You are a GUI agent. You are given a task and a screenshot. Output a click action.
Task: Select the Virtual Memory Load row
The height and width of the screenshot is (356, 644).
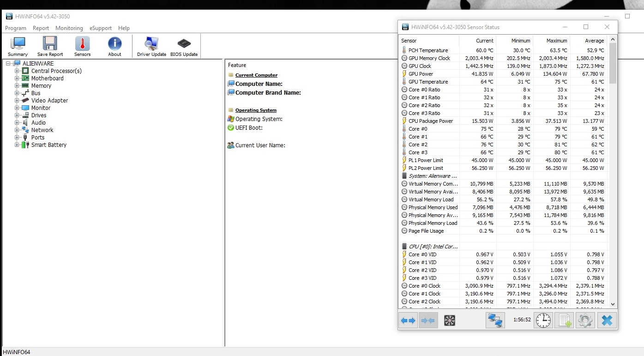(x=503, y=199)
